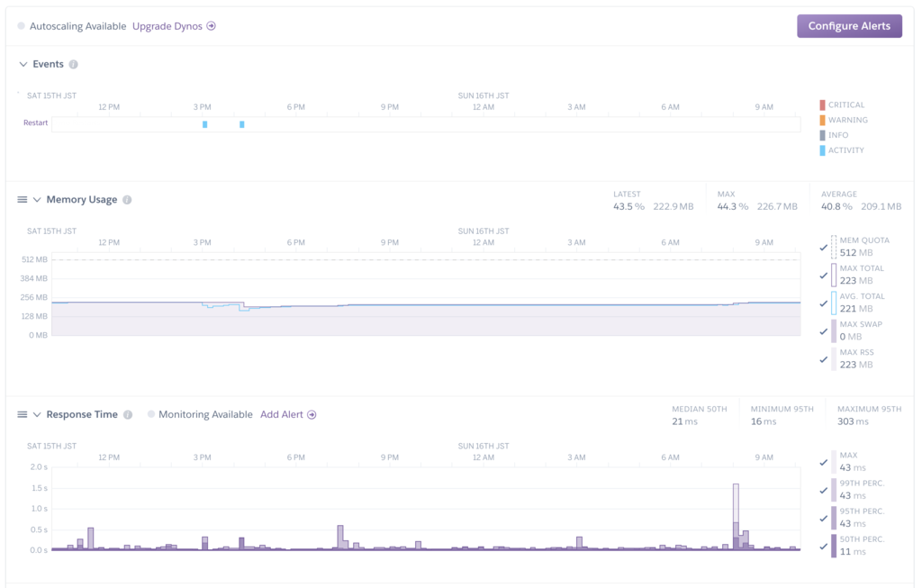This screenshot has width=922, height=588.
Task: Click the WARNING legend color swatch
Action: click(x=822, y=120)
